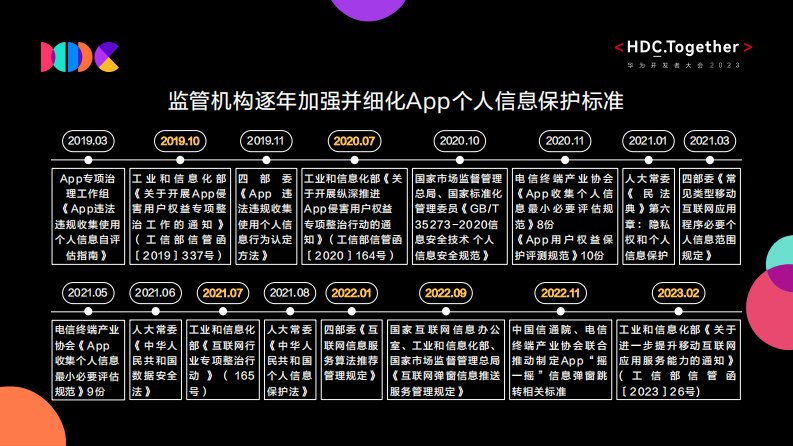
Task: Click the App摇一摇 信息弹窗 text box
Action: click(558, 358)
